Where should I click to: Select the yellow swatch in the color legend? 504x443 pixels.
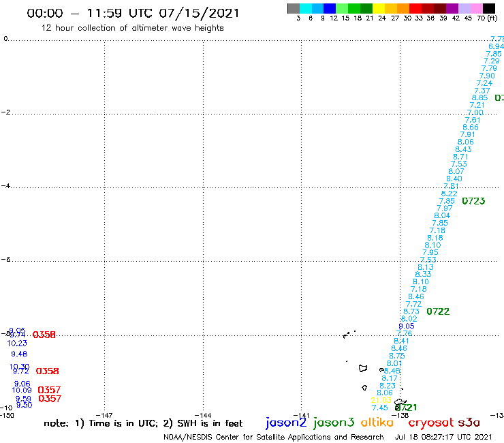(379, 8)
